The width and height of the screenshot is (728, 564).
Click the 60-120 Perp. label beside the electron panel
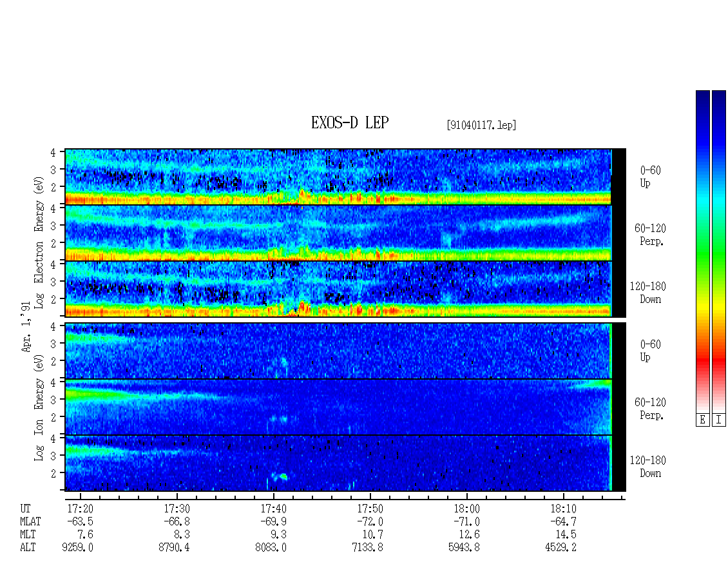[x=650, y=235]
